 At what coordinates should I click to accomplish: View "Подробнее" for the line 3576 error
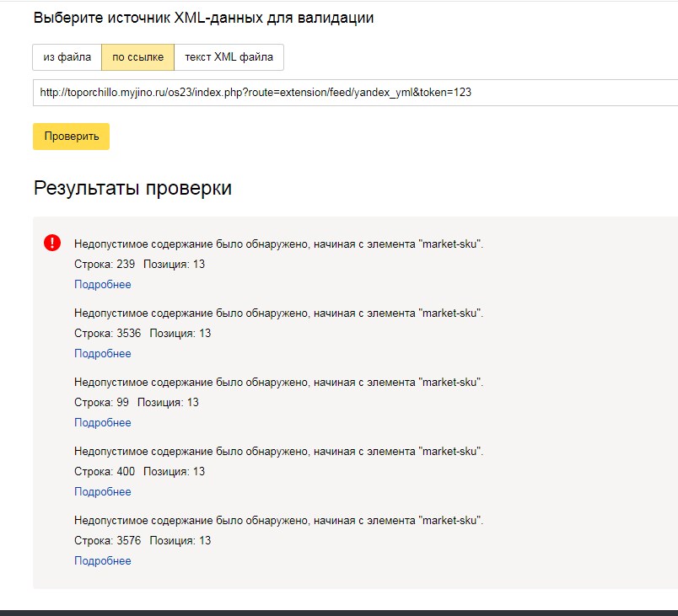tap(103, 561)
